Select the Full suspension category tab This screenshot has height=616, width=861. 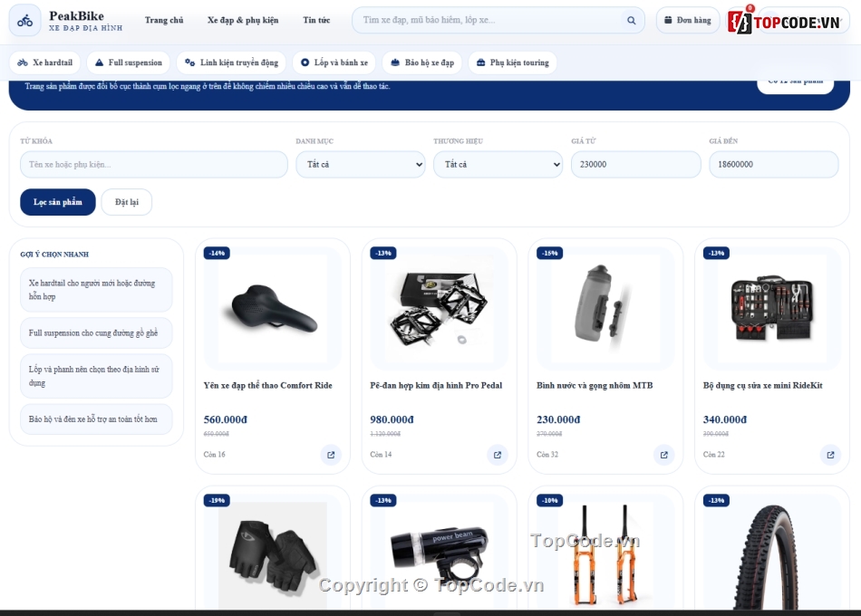point(129,63)
